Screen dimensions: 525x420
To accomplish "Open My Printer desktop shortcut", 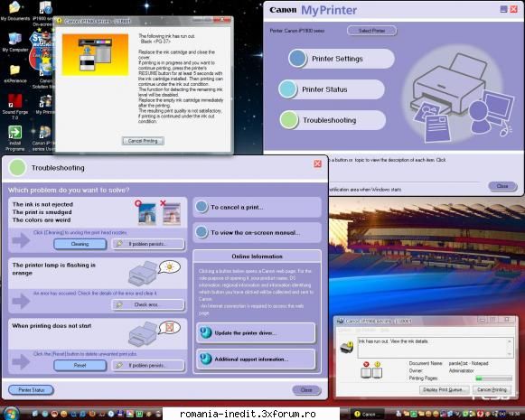I will [44, 105].
